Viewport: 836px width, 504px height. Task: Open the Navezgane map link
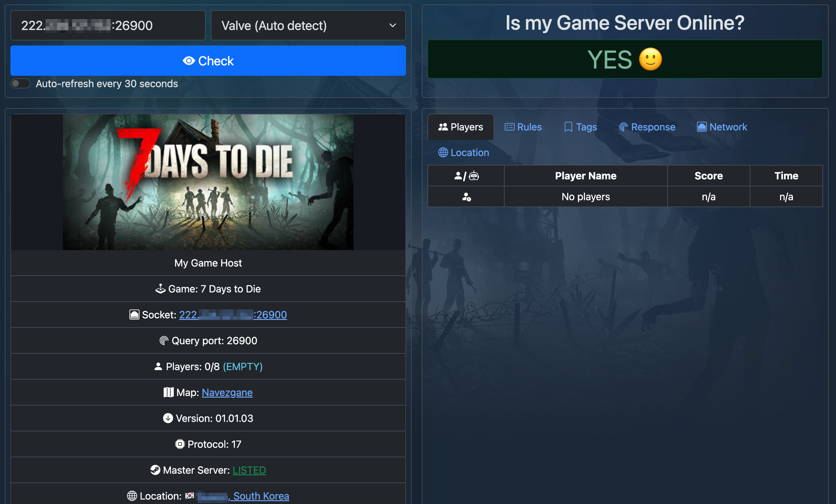[x=227, y=393]
